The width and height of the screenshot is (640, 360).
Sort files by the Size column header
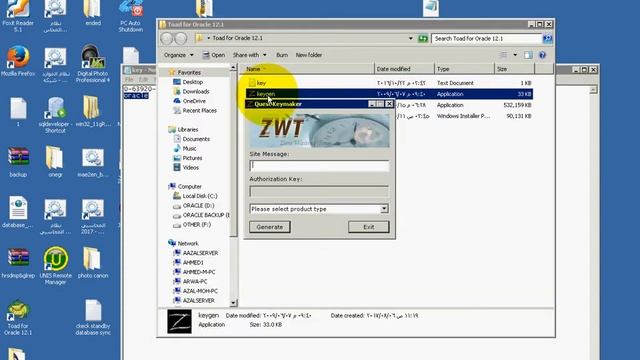(x=514, y=69)
